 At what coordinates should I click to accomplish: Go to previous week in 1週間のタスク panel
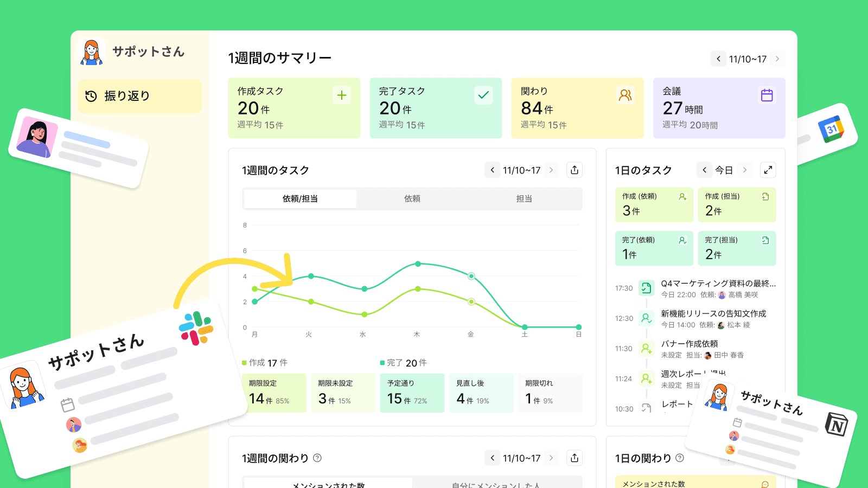[x=492, y=170]
